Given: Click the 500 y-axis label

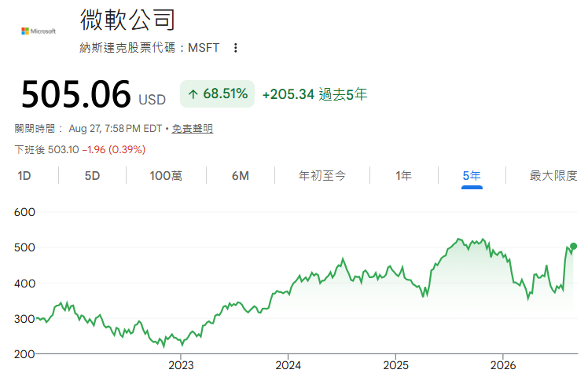Looking at the screenshot, I should pyautogui.click(x=24, y=247).
